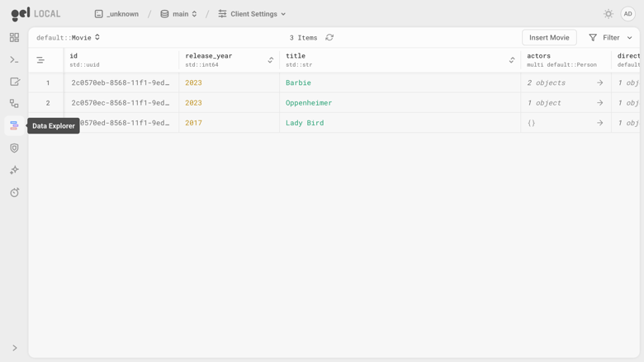Open the Auth shield sidebar icon
The height and width of the screenshot is (362, 644).
(14, 148)
